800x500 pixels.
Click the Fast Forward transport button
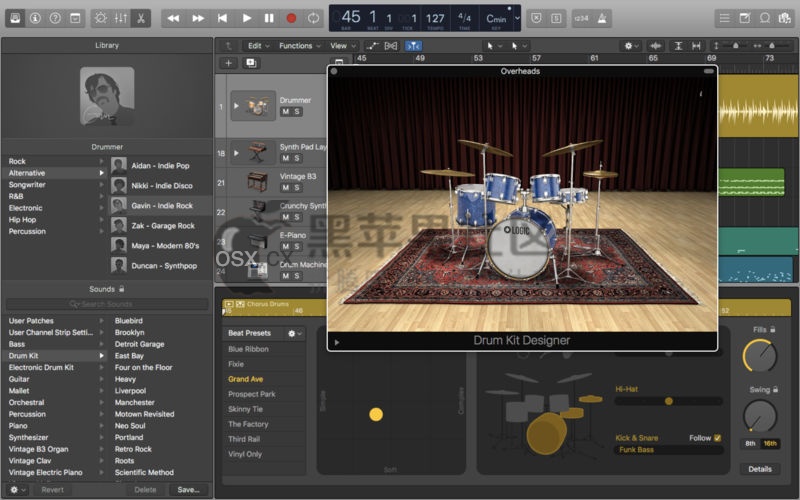click(x=198, y=18)
